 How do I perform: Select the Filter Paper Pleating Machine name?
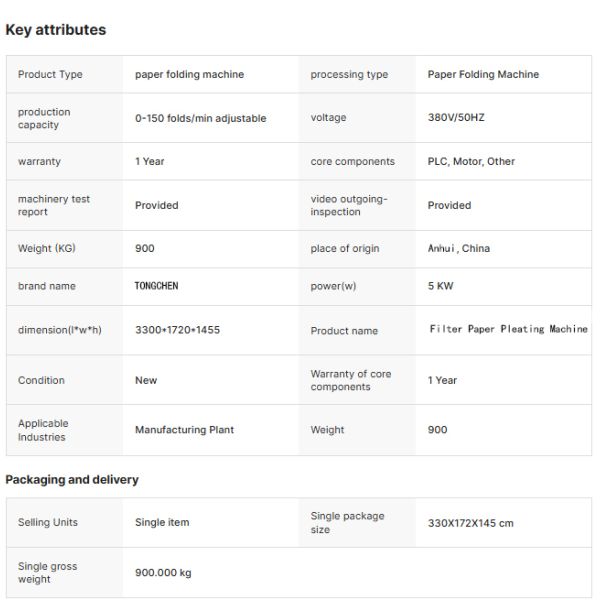click(x=509, y=329)
